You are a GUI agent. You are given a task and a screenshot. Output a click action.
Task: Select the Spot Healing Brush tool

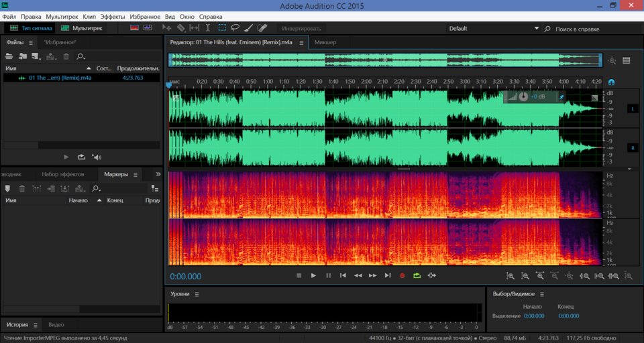point(262,28)
